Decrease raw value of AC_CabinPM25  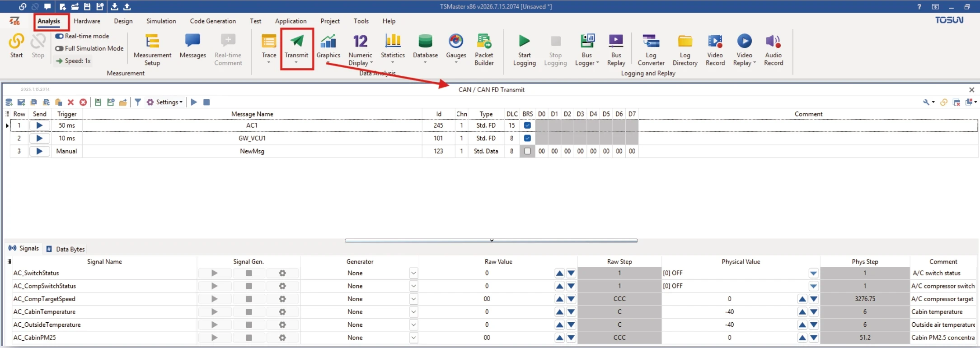pos(571,338)
